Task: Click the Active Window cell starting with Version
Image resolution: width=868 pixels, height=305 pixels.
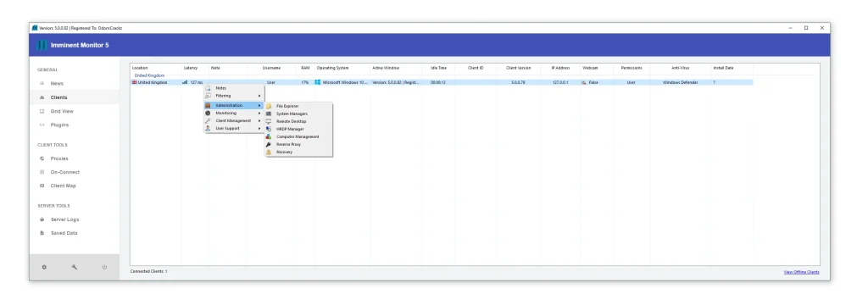Action: pyautogui.click(x=396, y=82)
